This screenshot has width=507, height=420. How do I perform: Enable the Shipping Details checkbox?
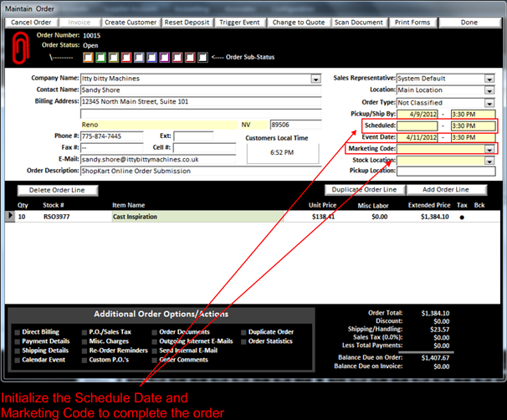pyautogui.click(x=18, y=351)
